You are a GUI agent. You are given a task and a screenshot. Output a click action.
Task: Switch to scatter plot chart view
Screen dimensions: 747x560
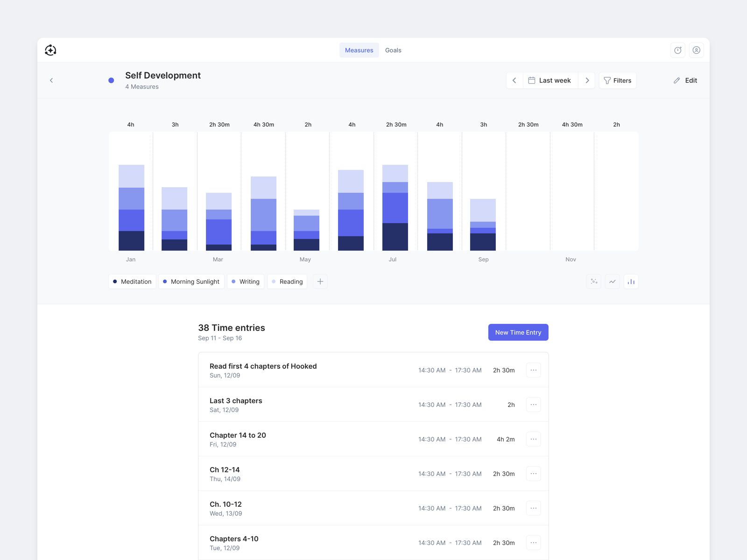tap(593, 281)
